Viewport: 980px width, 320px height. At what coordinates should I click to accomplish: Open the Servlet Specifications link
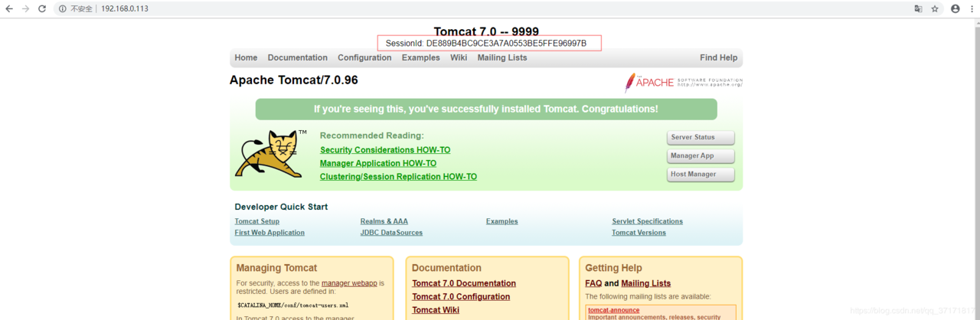point(647,221)
